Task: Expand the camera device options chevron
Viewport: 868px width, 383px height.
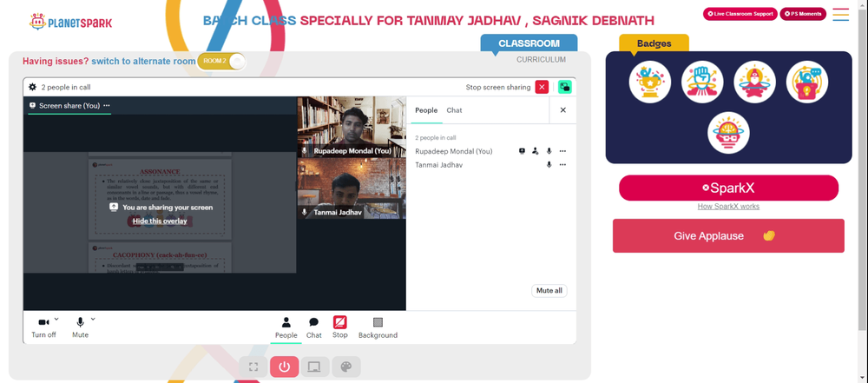Action: click(x=56, y=319)
